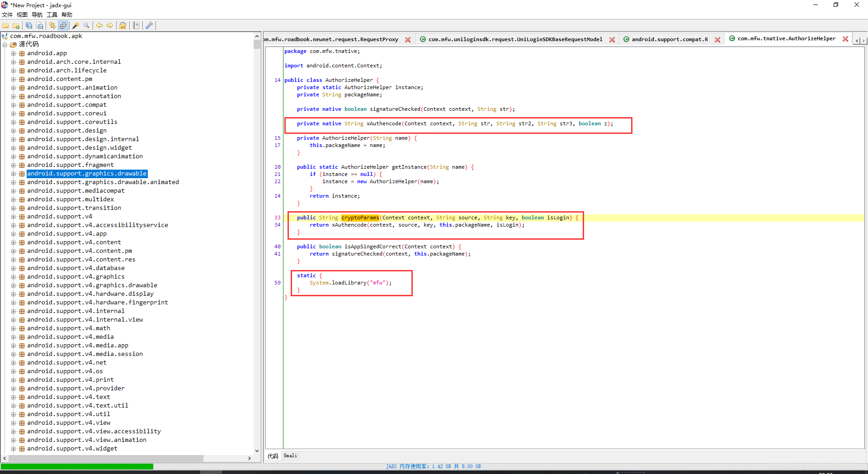Close the android.support.compat.R tab
This screenshot has width=868, height=474.
[717, 40]
